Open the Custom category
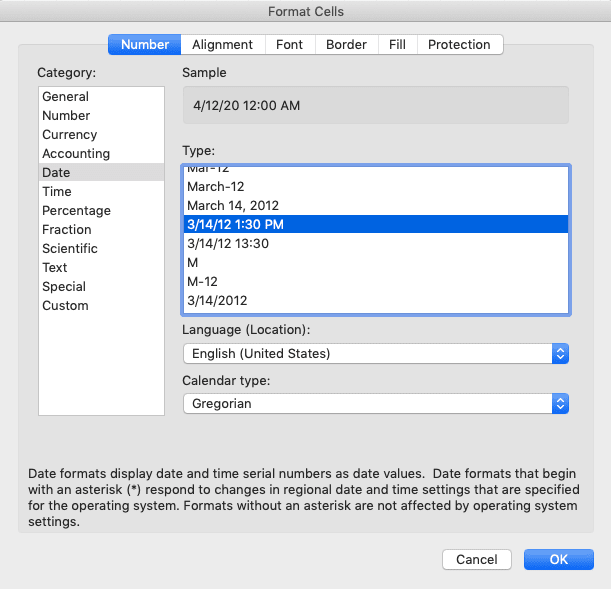 pyautogui.click(x=101, y=305)
